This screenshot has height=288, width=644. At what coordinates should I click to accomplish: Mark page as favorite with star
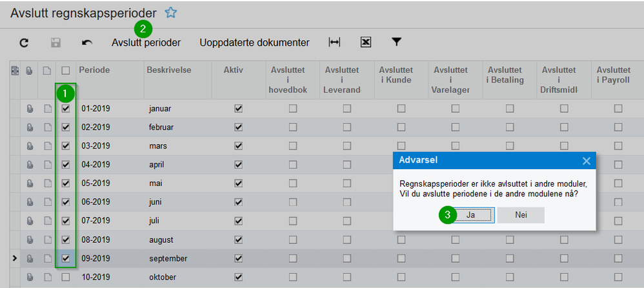[x=171, y=12]
